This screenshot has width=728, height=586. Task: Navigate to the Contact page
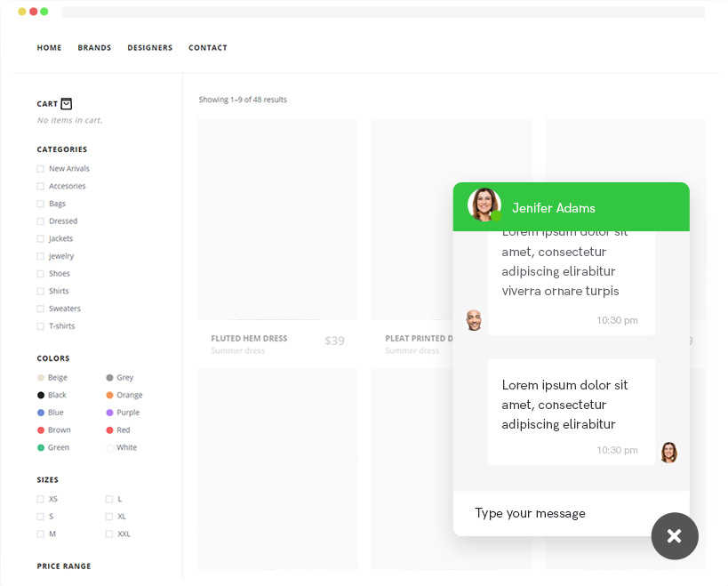[207, 48]
